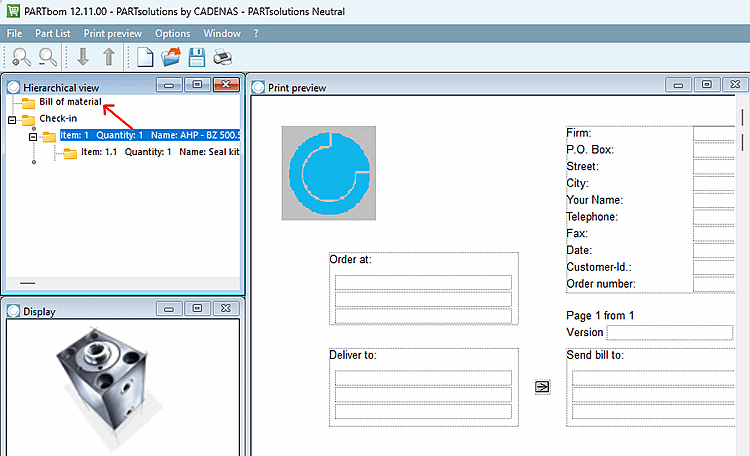Close the Display panel
This screenshot has height=456, width=750.
(x=226, y=309)
